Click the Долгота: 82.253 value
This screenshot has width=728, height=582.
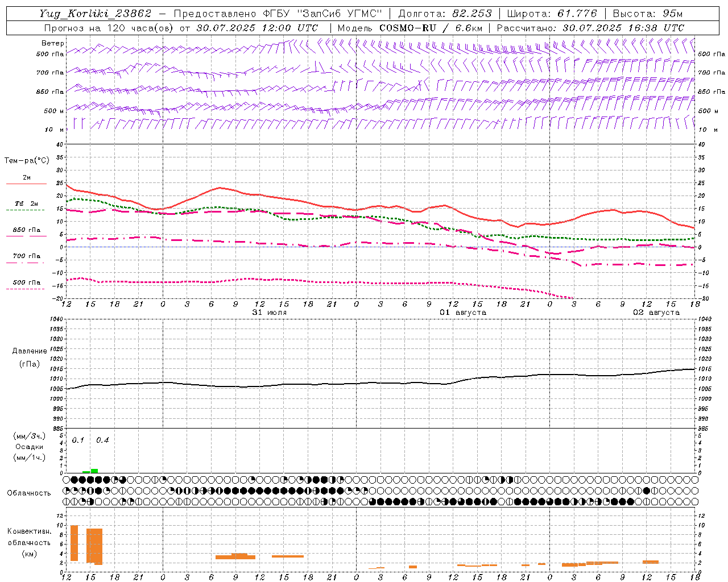[x=445, y=14]
